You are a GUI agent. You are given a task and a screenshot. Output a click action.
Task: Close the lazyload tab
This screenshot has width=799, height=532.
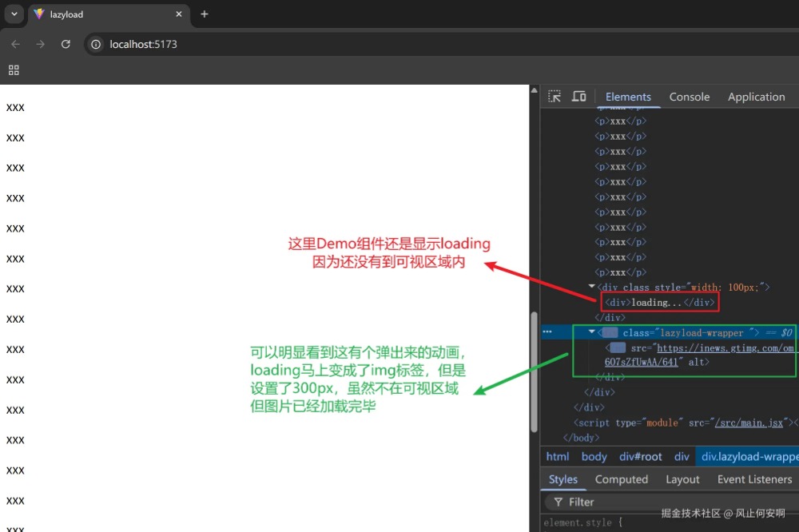(178, 14)
